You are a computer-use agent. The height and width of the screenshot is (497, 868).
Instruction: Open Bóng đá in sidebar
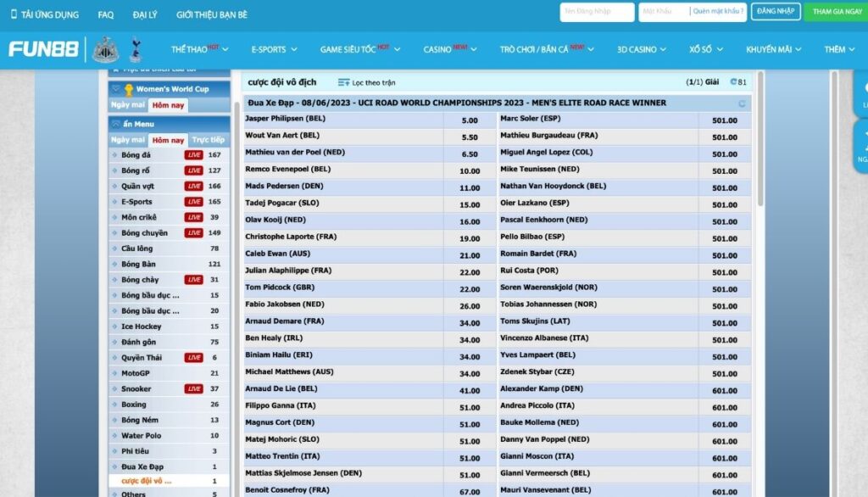click(136, 155)
